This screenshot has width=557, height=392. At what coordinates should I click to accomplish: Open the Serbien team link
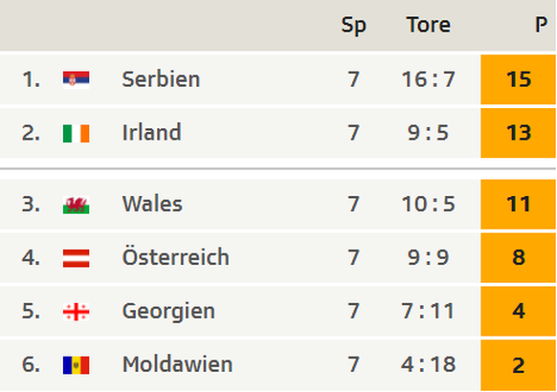pyautogui.click(x=161, y=79)
